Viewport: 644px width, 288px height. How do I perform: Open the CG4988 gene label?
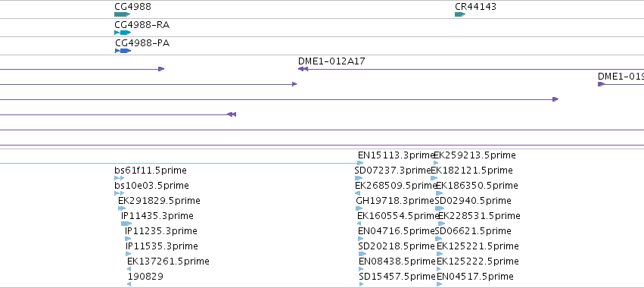click(127, 7)
